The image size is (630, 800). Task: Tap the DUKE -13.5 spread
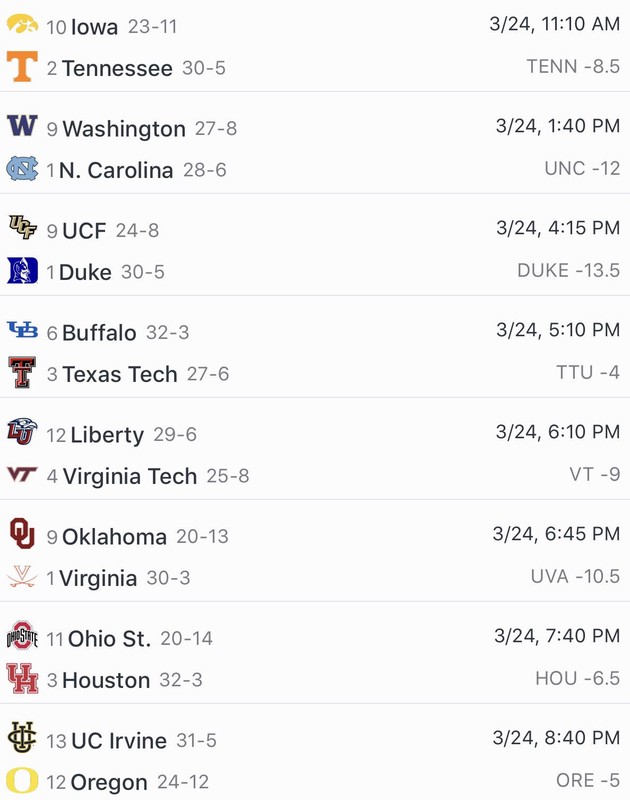(x=569, y=270)
